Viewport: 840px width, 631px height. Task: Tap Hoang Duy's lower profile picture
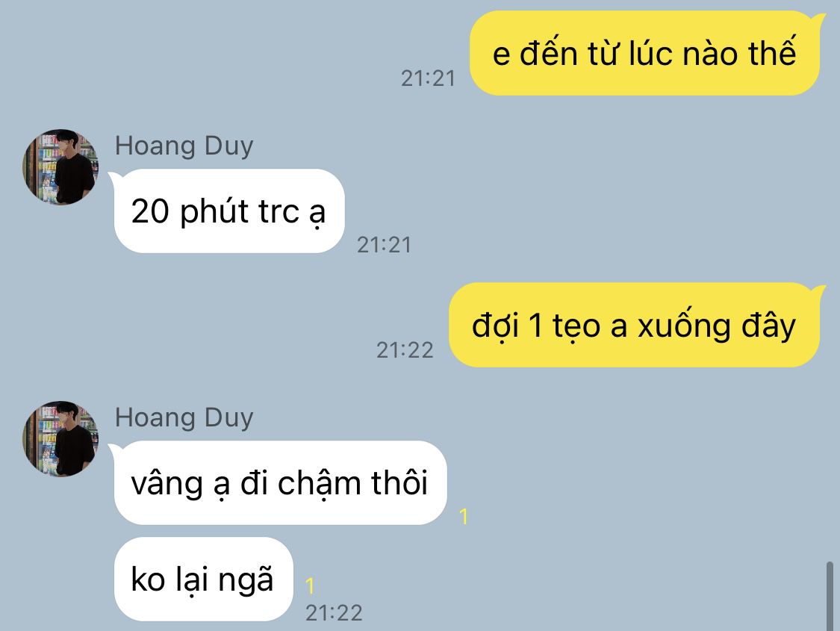60,438
